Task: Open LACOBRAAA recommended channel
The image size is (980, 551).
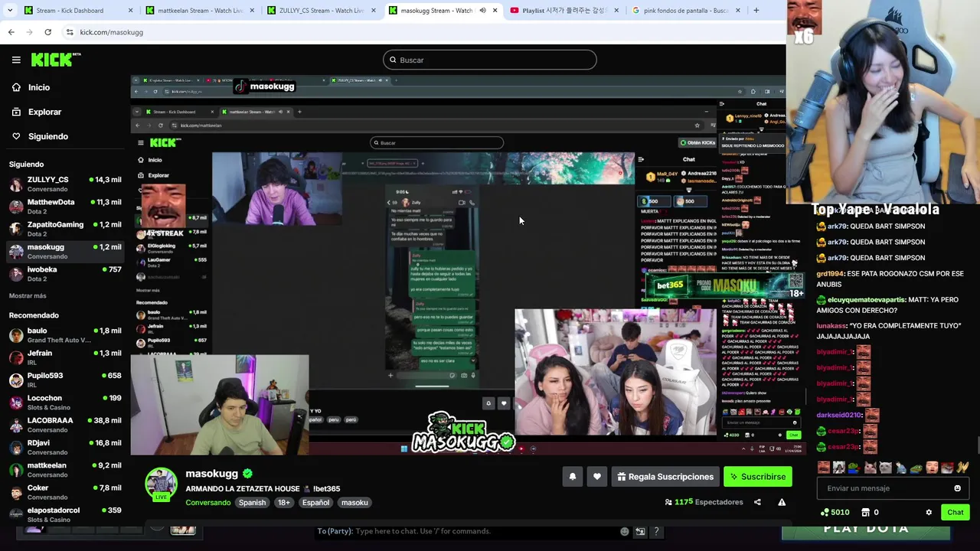Action: click(64, 424)
